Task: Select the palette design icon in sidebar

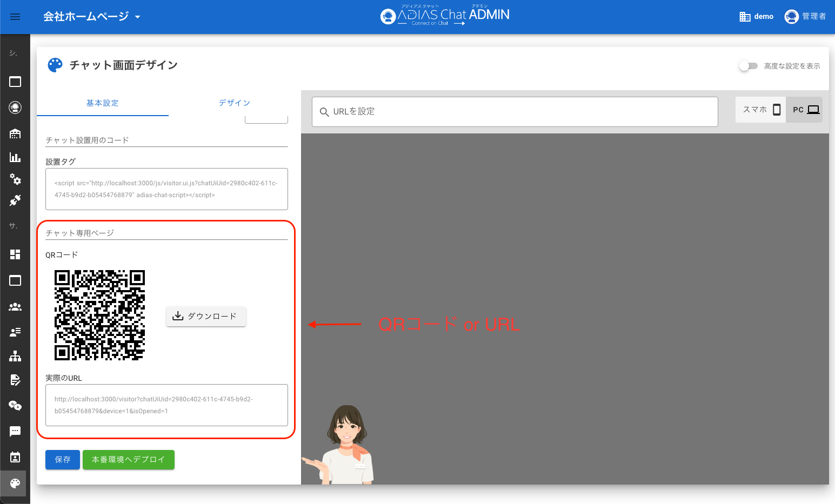Action: click(15, 483)
